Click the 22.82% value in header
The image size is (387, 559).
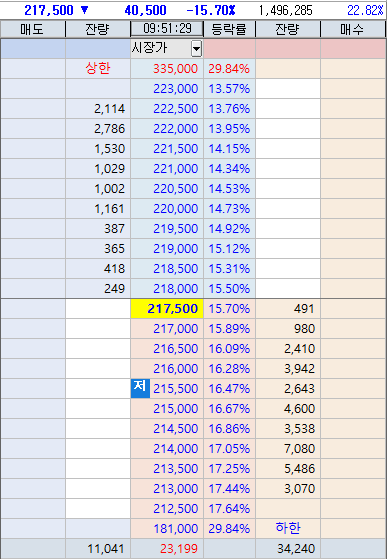point(365,10)
